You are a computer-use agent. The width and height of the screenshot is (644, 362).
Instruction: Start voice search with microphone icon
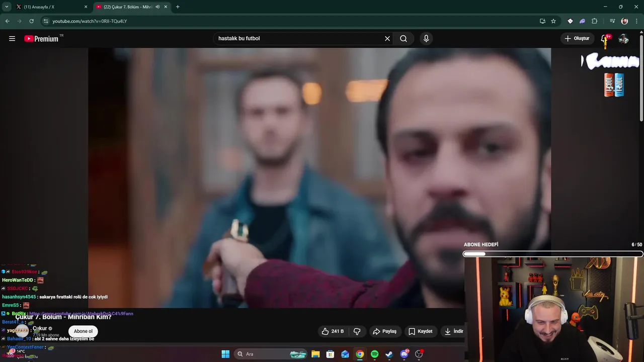coord(426,39)
